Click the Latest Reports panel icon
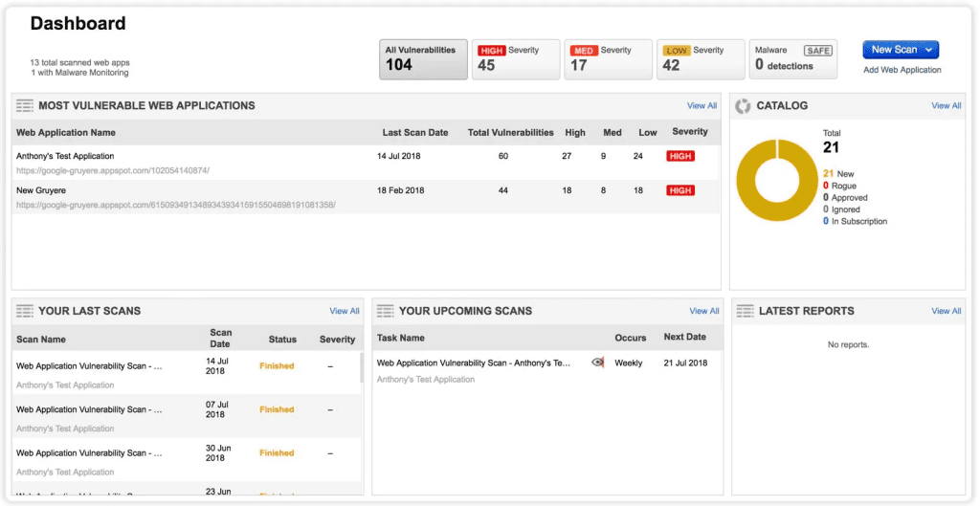 pos(745,311)
